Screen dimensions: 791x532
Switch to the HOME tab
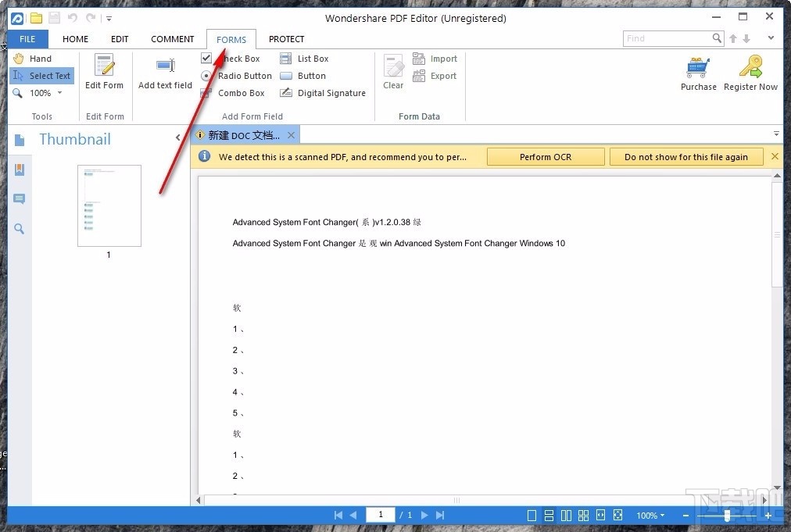point(75,39)
